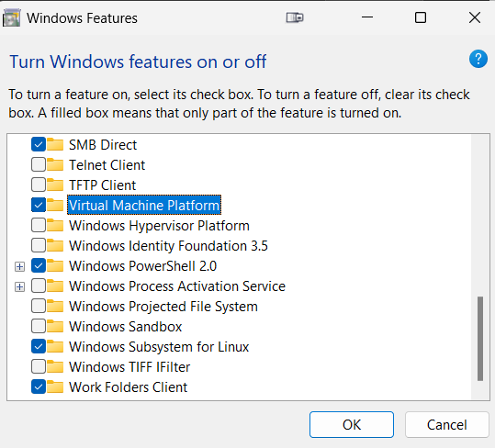Select the TFTP Client entry label
This screenshot has height=448, width=495.
coord(102,185)
